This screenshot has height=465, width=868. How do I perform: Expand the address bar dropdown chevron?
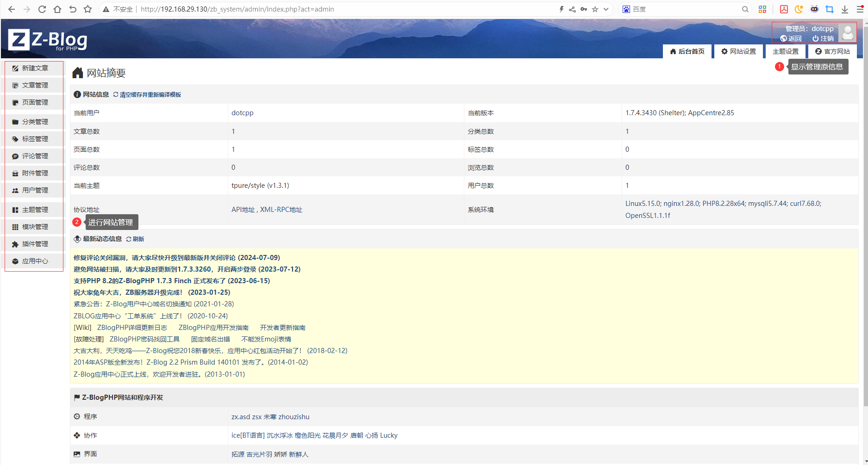click(x=606, y=9)
